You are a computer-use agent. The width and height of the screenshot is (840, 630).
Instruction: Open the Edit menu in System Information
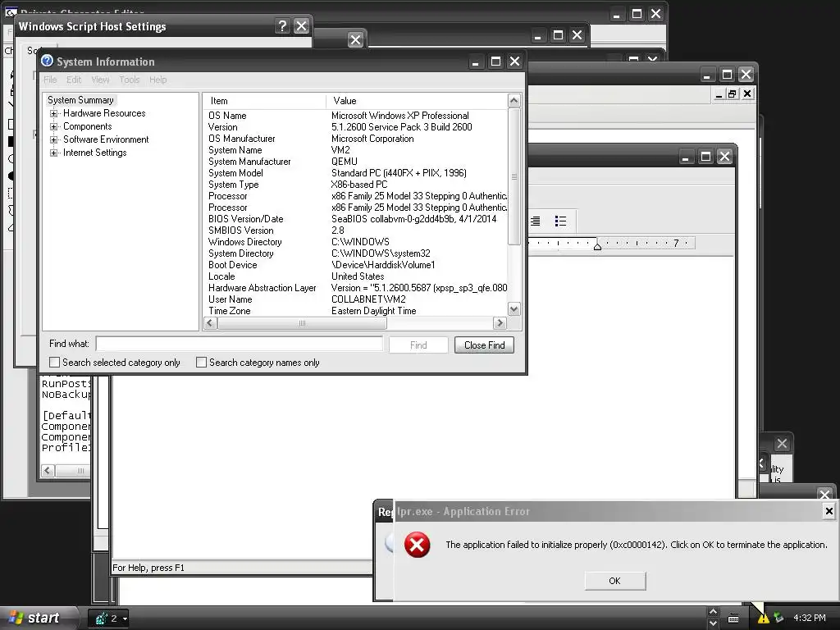coord(74,80)
